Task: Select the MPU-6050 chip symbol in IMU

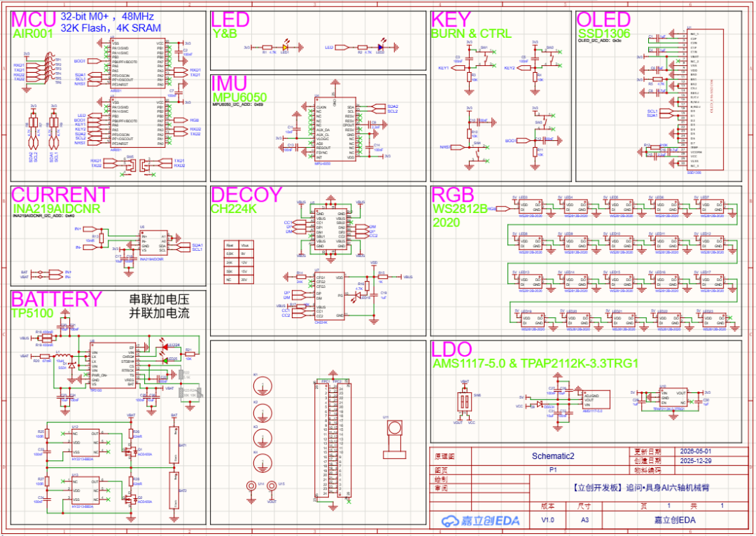Action: coord(335,130)
